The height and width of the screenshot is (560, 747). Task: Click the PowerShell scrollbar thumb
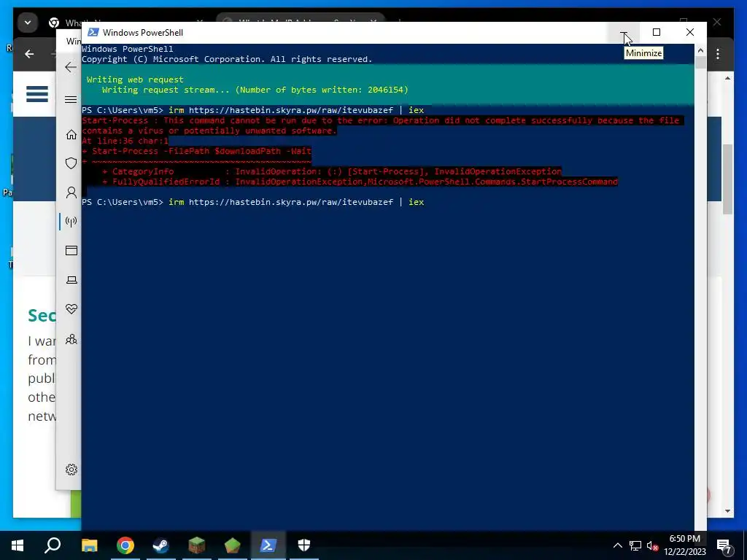pos(700,63)
